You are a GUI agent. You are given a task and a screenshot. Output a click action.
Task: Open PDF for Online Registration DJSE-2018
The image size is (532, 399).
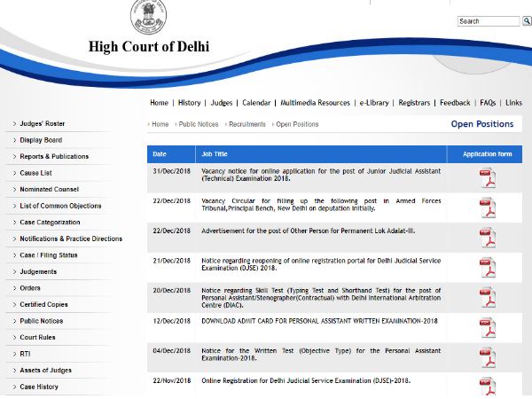click(x=488, y=387)
